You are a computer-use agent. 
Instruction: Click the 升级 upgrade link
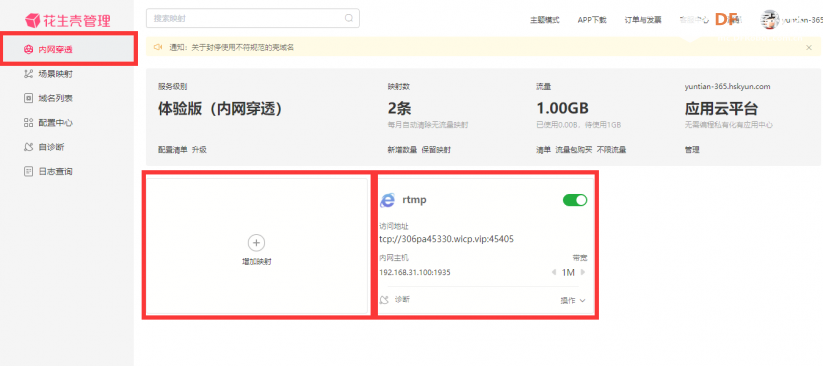[x=199, y=150]
